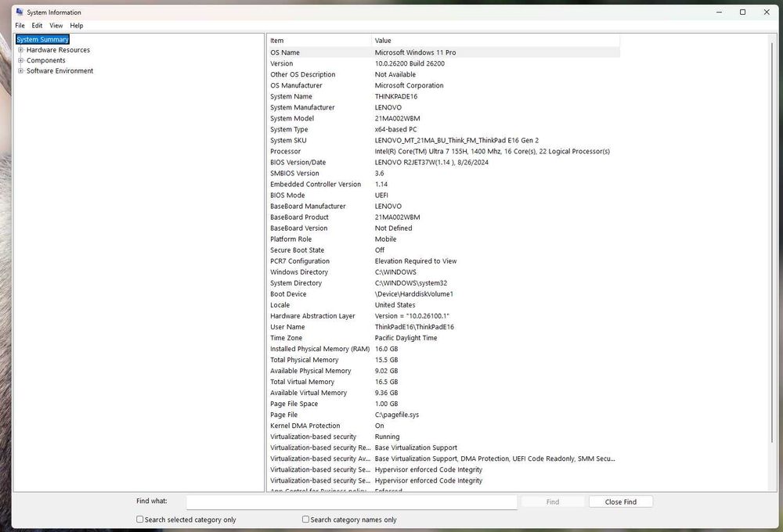Select the Kernel DMA Protection row
The image size is (783, 532).
click(x=443, y=426)
